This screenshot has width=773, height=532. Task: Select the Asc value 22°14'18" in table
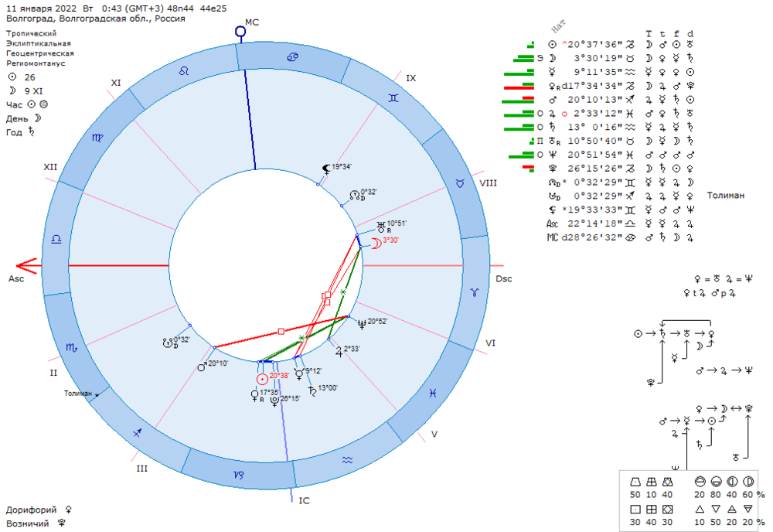click(594, 223)
